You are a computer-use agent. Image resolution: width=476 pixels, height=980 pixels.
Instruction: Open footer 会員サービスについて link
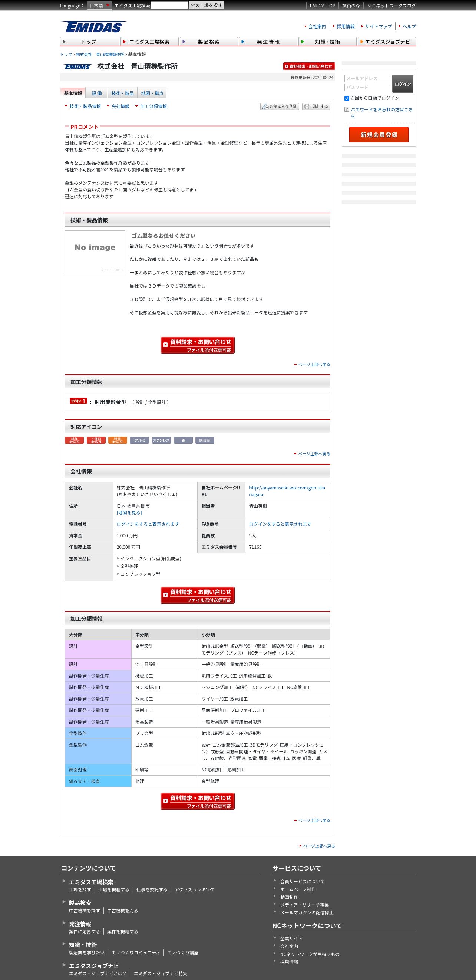coord(302,881)
